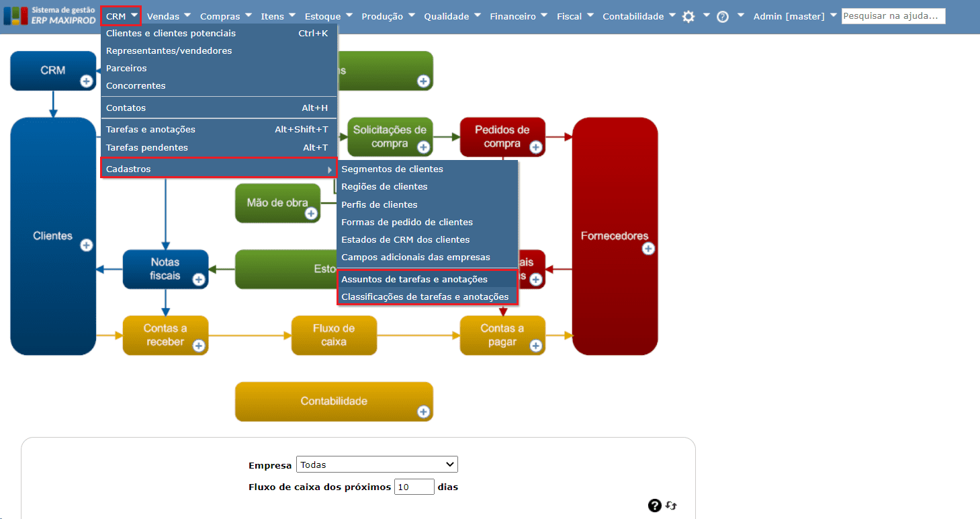Open the Contabilidade module box
The image size is (980, 519).
pos(334,401)
